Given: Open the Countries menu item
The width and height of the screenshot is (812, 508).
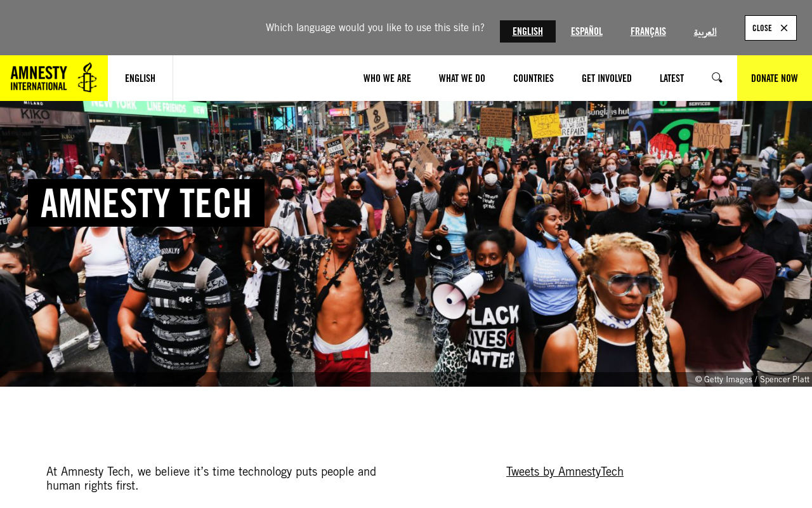Looking at the screenshot, I should coord(534,78).
